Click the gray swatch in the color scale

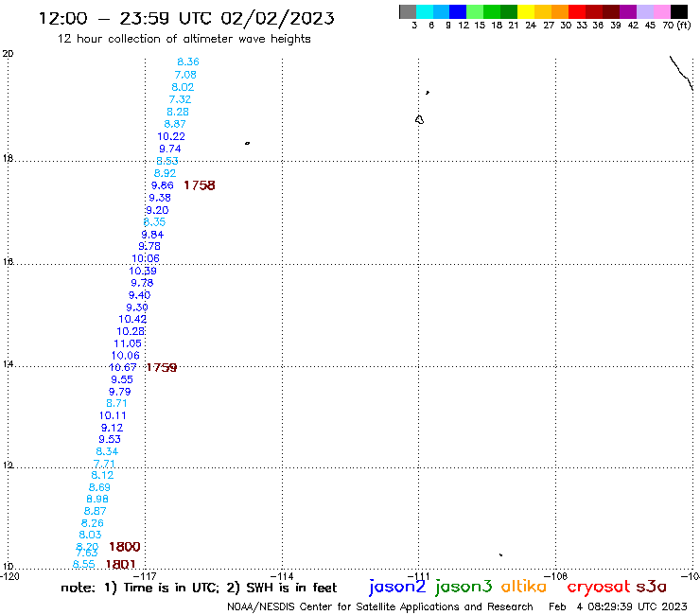(408, 11)
